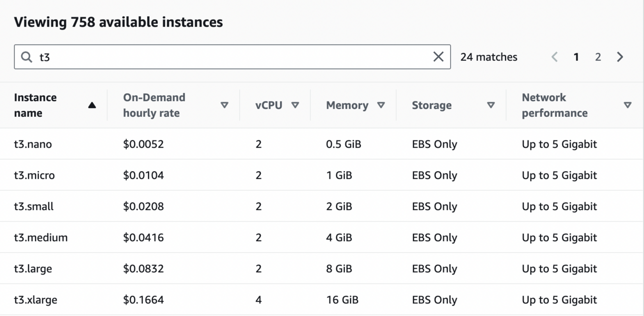Image resolution: width=644 pixels, height=316 pixels.
Task: Sort by On-Demand hourly rate arrow
Action: click(x=224, y=105)
